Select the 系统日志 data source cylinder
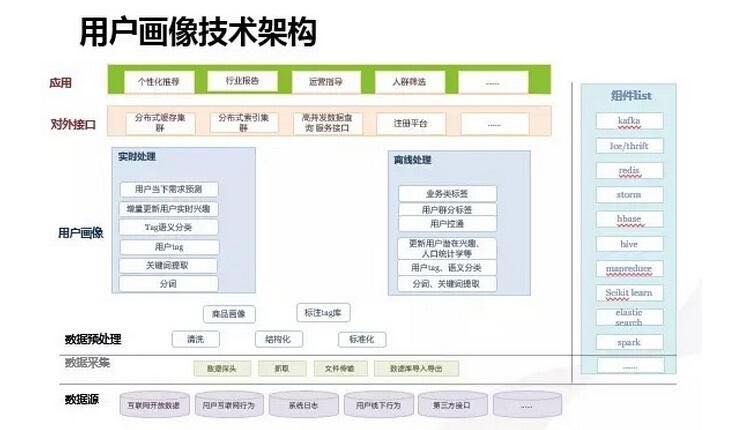This screenshot has height=430, width=749. pyautogui.click(x=302, y=406)
